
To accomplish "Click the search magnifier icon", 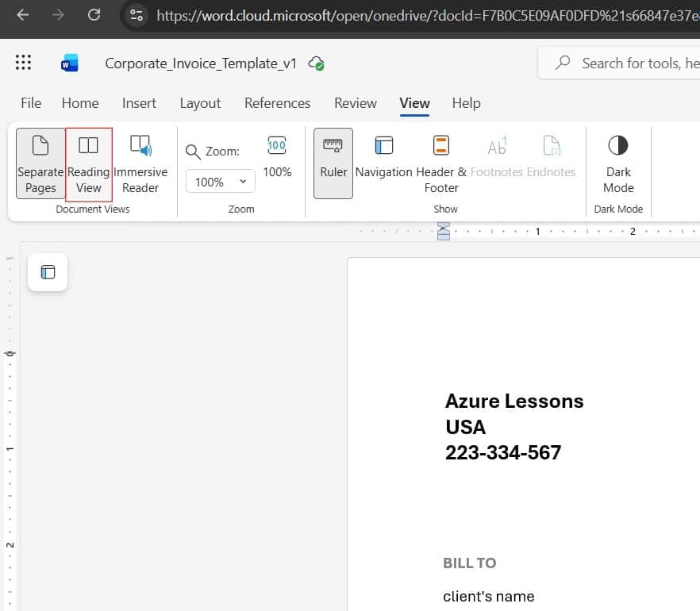I will (563, 63).
